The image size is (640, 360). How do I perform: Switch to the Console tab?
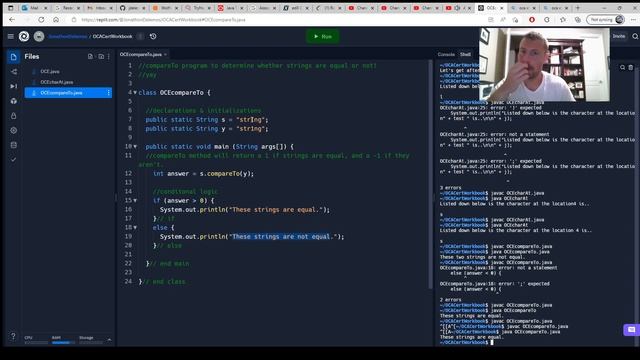click(x=446, y=54)
